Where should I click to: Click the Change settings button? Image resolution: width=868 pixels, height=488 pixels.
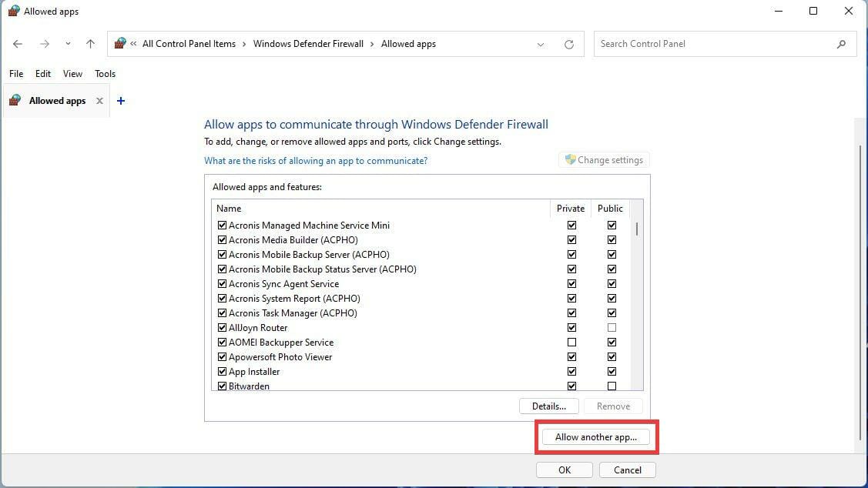pyautogui.click(x=604, y=160)
